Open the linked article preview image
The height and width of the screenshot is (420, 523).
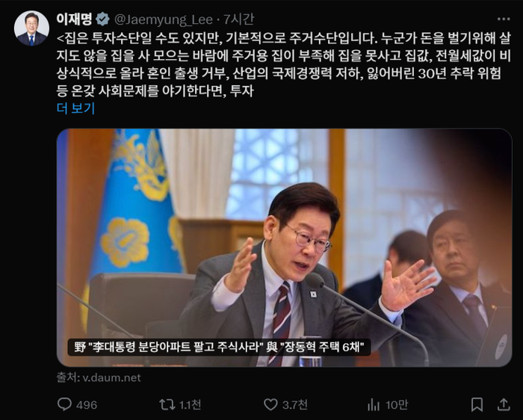284,247
